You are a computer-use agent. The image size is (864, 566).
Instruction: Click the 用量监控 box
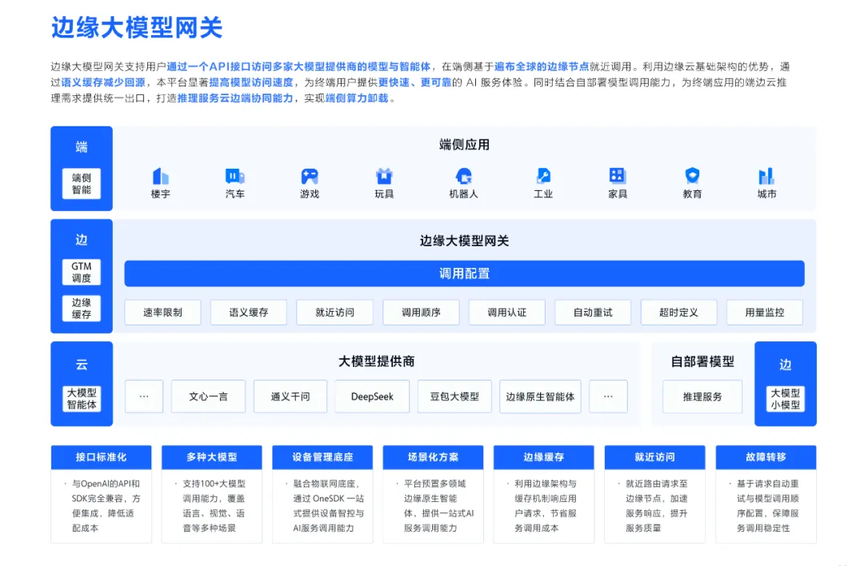765,312
